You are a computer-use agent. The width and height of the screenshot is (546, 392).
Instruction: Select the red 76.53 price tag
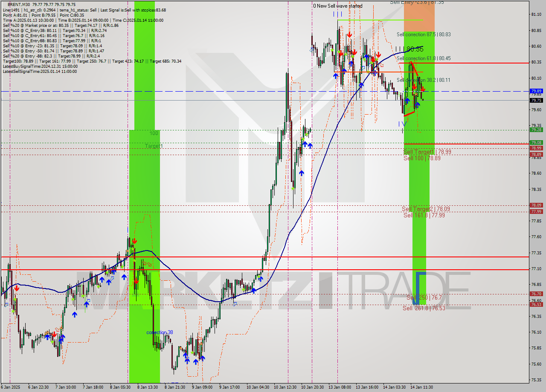pos(536,305)
